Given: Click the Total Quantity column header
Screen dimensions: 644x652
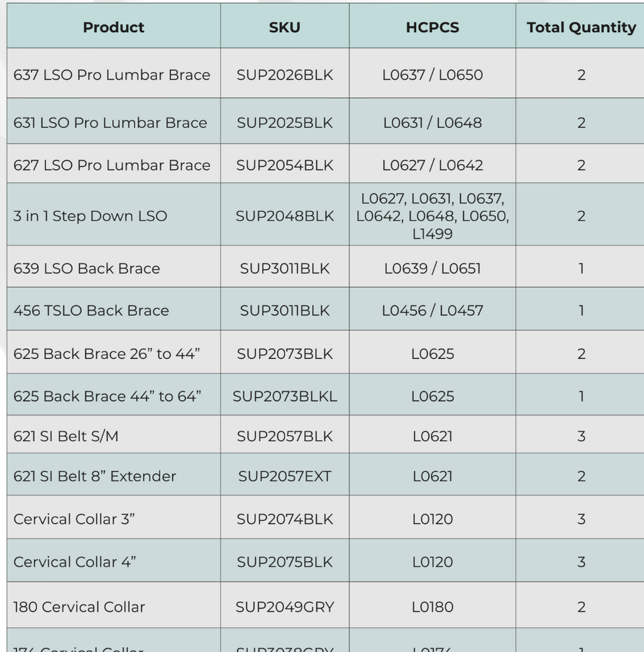Looking at the screenshot, I should click(580, 26).
